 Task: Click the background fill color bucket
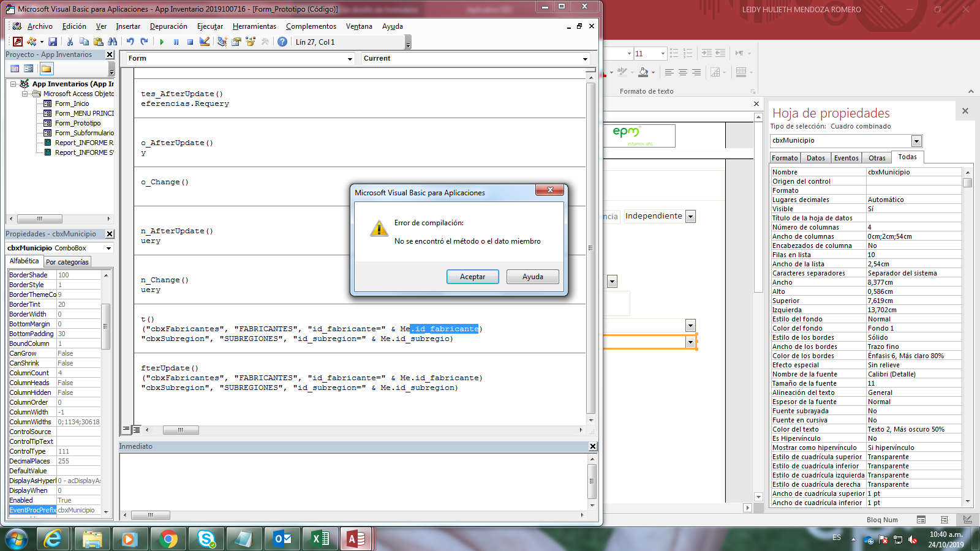click(x=643, y=72)
